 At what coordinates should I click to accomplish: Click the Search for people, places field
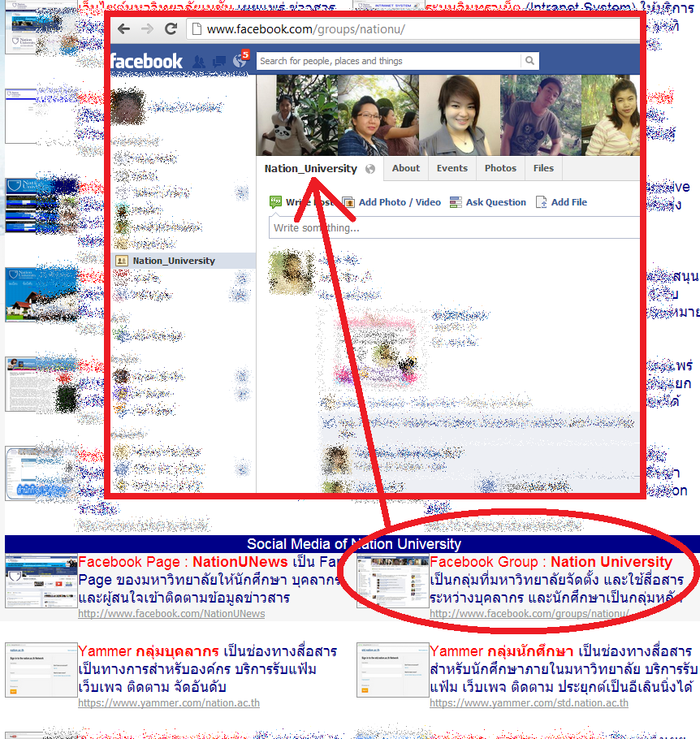388,61
